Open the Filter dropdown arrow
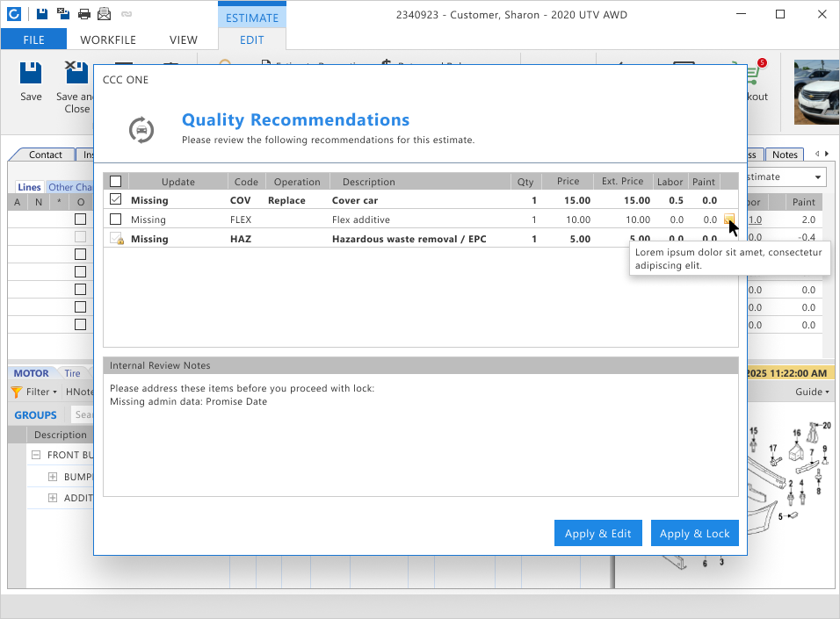The image size is (840, 619). (54, 392)
